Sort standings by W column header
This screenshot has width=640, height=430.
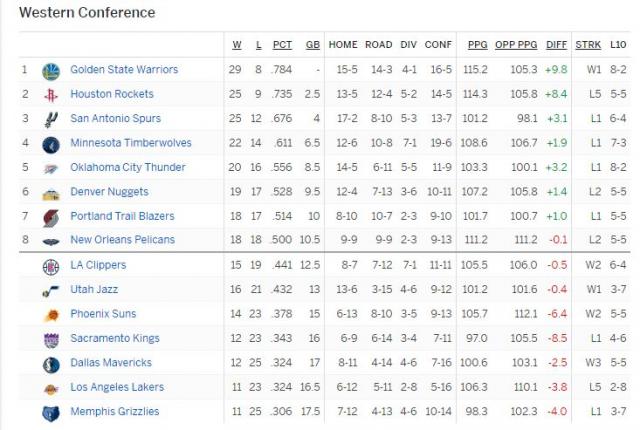click(x=237, y=45)
